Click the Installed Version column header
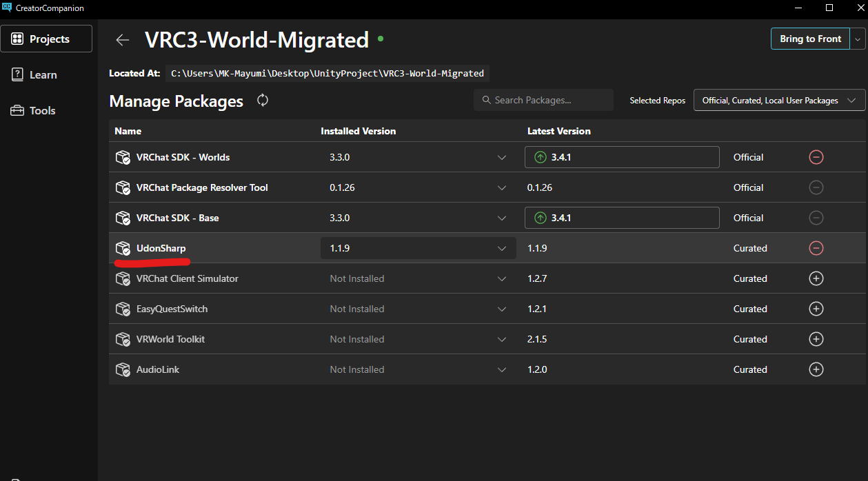868x481 pixels. [x=359, y=131]
